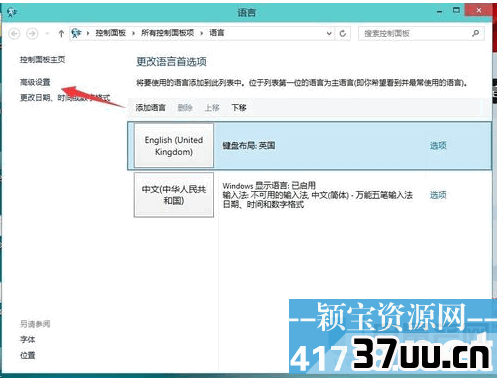The image size is (502, 379).
Task: Select the 中文(中华人民共和国) language tile
Action: pos(174,195)
